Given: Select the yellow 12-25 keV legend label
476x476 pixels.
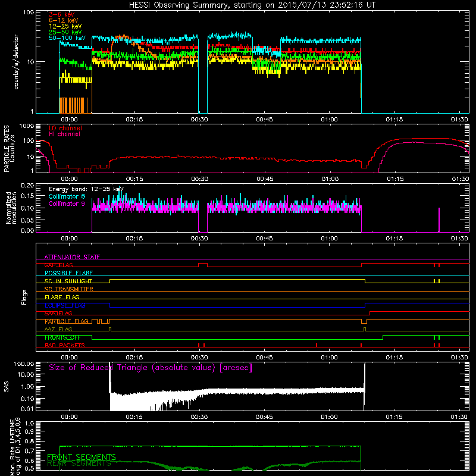Looking at the screenshot, I should pos(65,26).
